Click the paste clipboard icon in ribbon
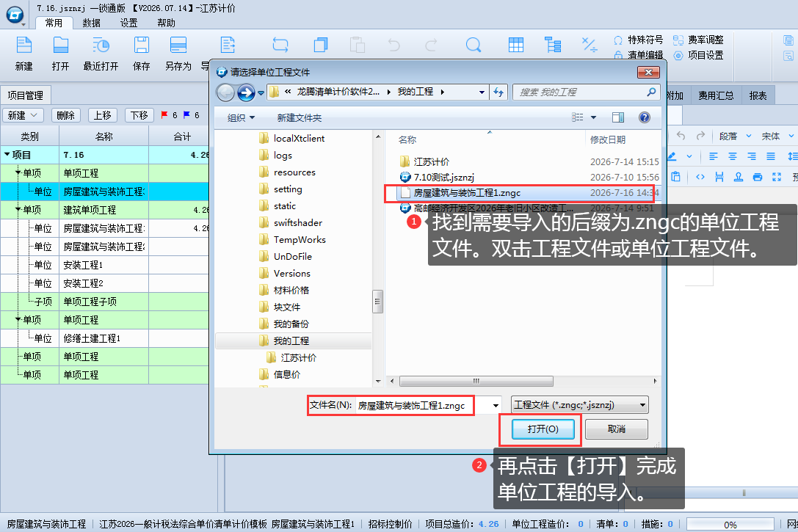Viewport: 798px width, 532px height. click(x=358, y=45)
